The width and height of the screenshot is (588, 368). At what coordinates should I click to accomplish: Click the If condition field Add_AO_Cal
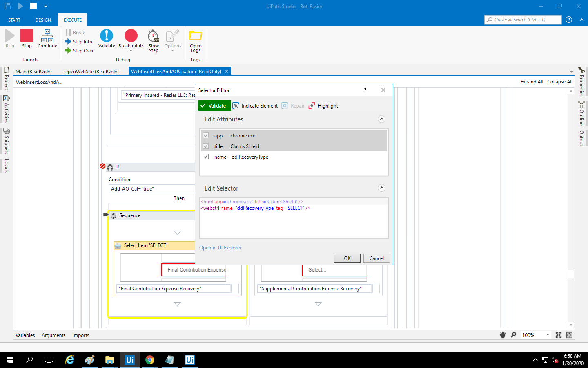pyautogui.click(x=152, y=189)
